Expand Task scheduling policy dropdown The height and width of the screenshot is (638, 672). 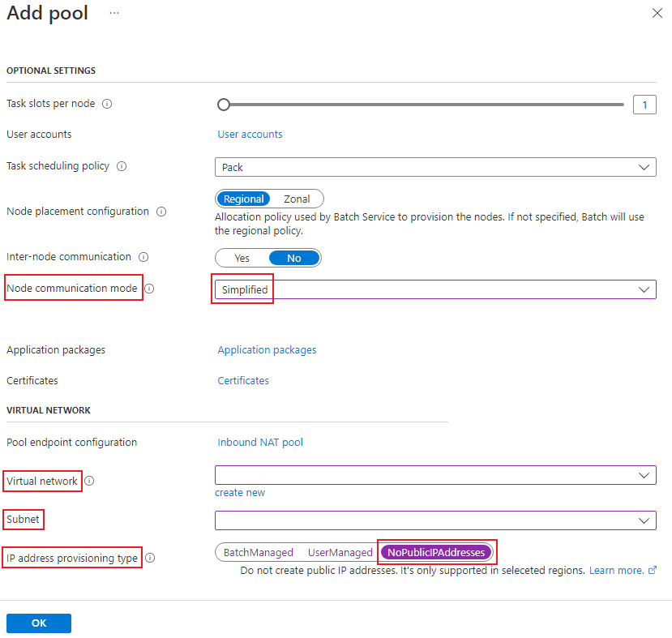435,167
